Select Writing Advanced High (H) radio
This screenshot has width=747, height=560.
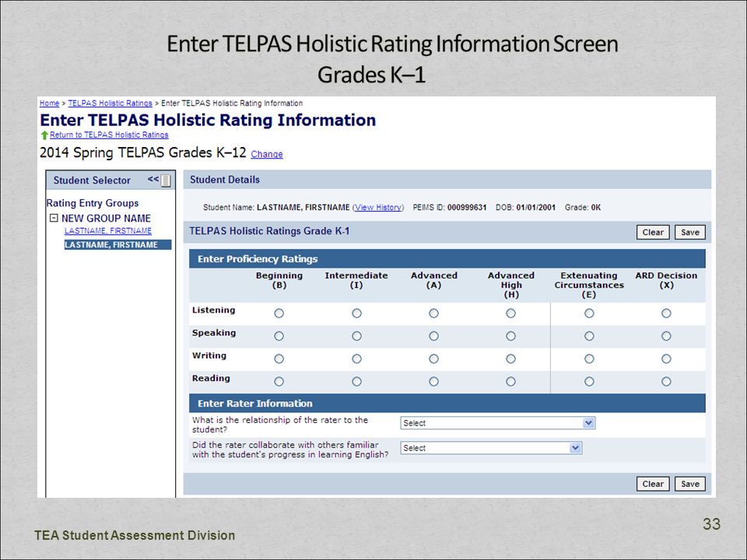pos(510,359)
